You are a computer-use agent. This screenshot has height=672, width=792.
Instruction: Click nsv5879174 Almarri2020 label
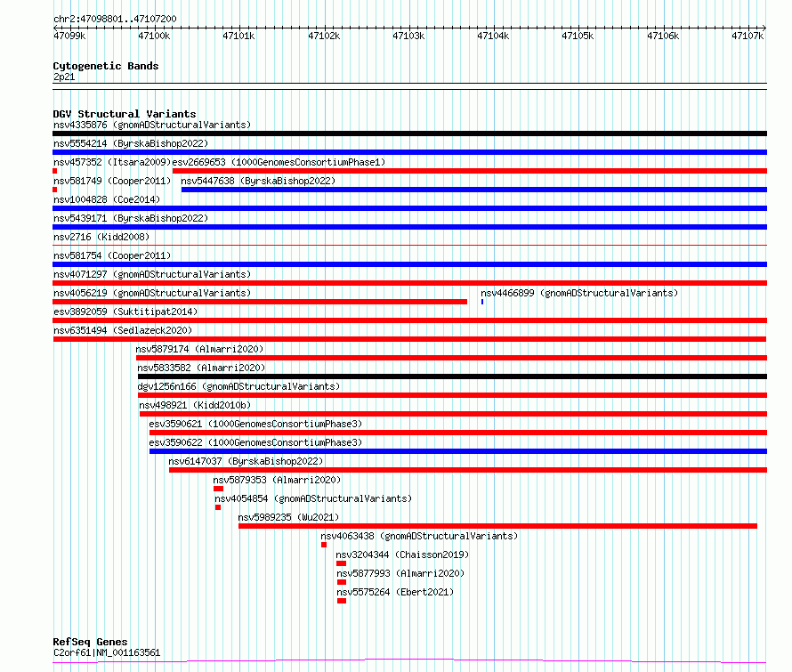click(x=199, y=349)
